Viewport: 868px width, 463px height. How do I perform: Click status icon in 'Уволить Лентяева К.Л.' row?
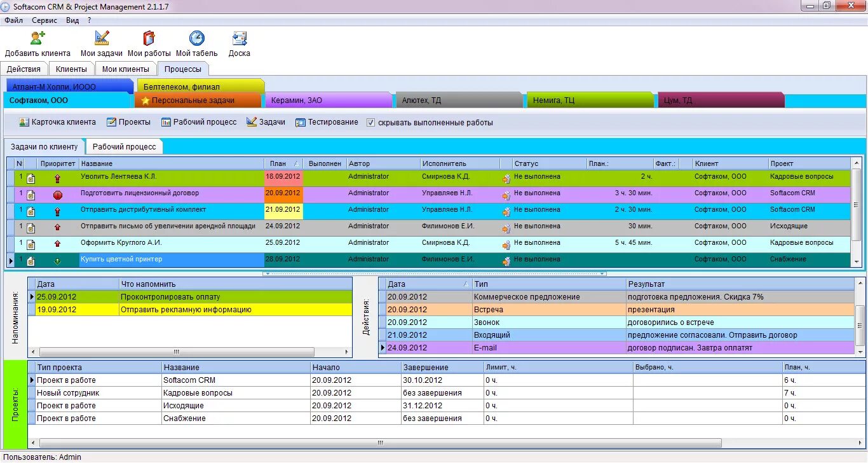click(506, 179)
